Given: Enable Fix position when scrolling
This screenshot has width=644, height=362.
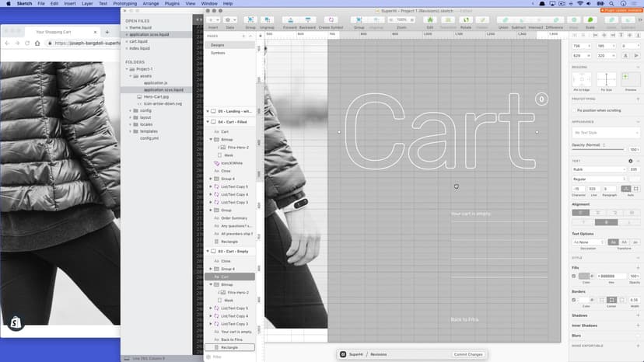Looking at the screenshot, I should click(x=575, y=110).
